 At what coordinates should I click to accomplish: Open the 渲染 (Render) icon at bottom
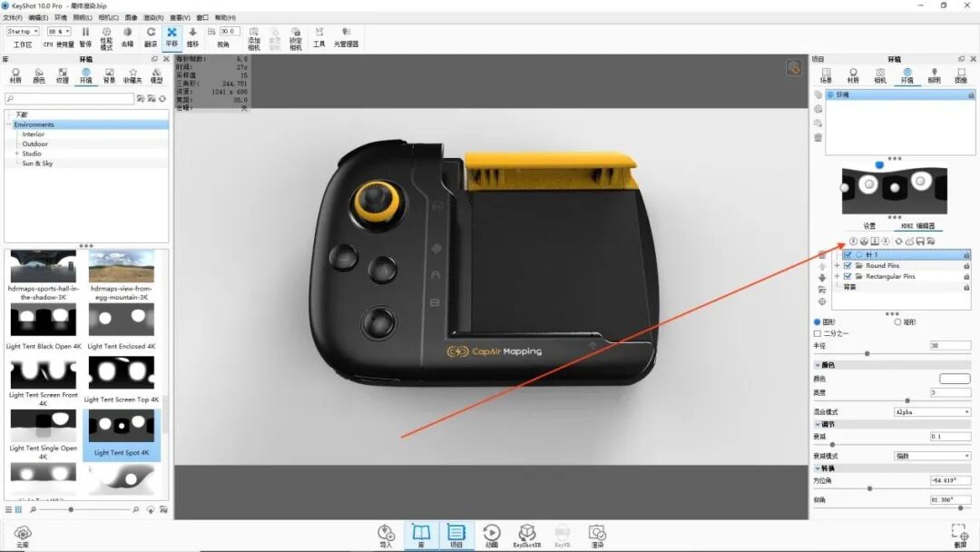click(x=597, y=534)
